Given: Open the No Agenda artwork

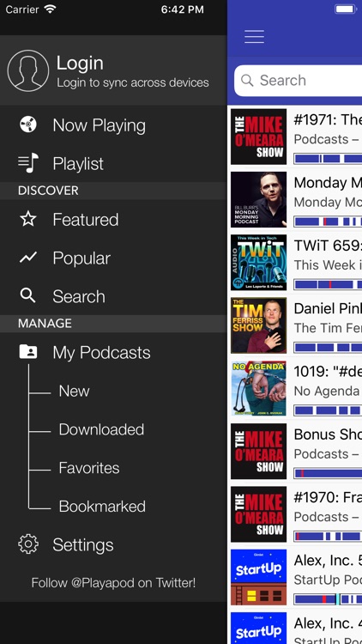Looking at the screenshot, I should coord(258,388).
